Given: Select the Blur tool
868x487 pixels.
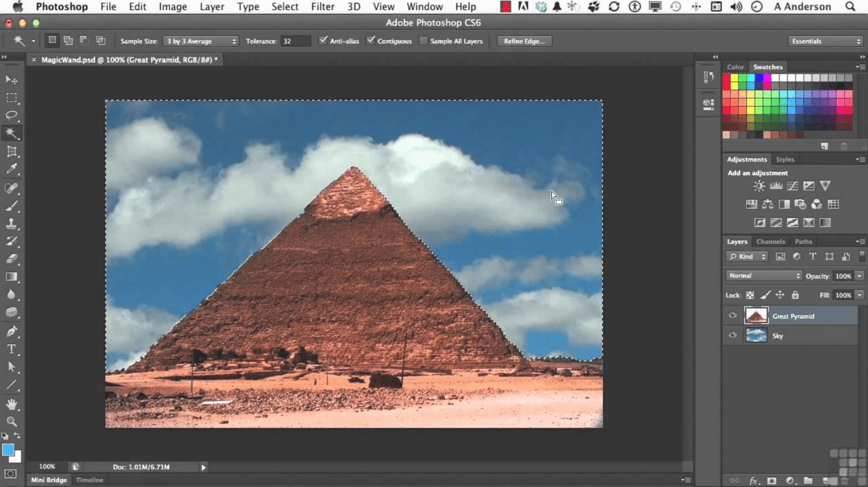Looking at the screenshot, I should 11,295.
